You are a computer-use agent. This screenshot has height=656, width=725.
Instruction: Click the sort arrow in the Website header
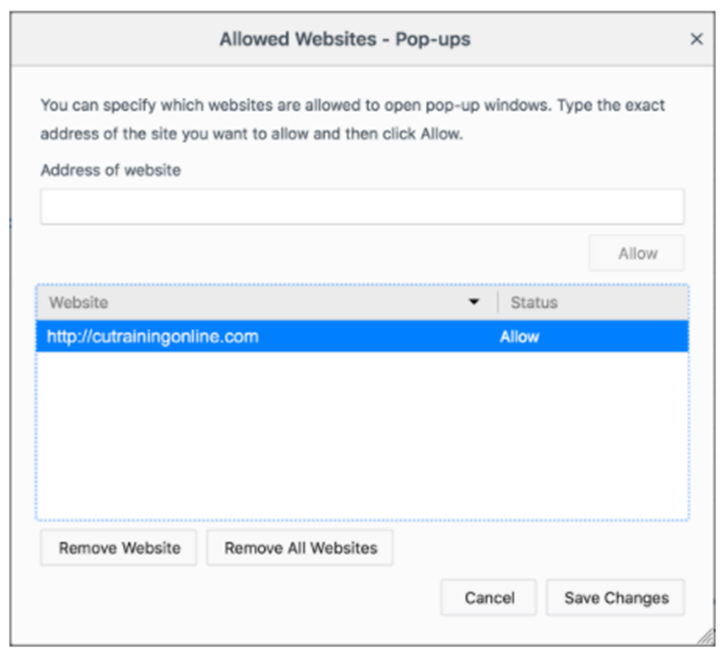point(474,302)
